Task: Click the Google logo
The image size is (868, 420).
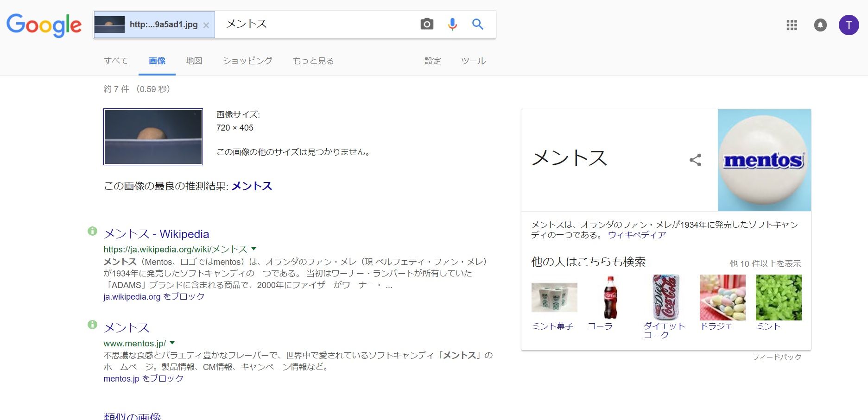Action: coord(44,25)
